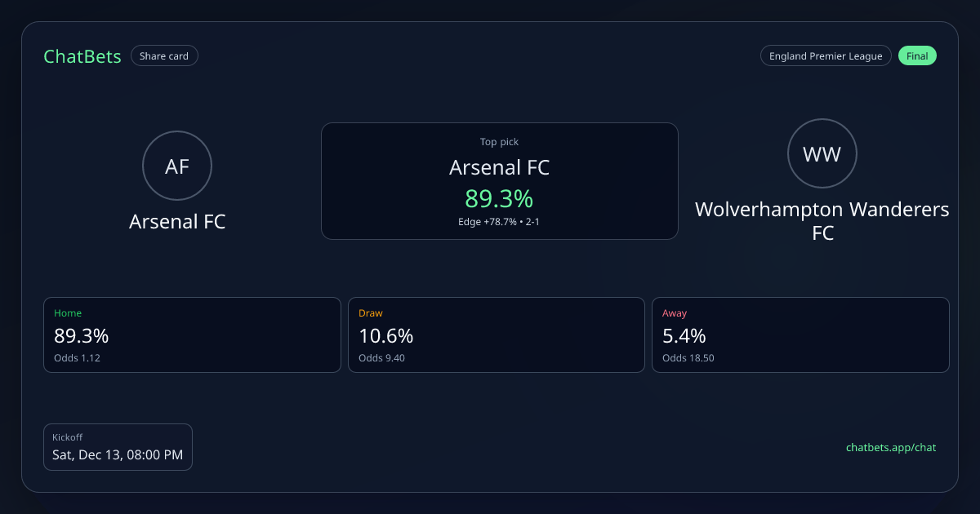Click the Kickoff date and time box
The width and height of the screenshot is (980, 514).
[118, 447]
